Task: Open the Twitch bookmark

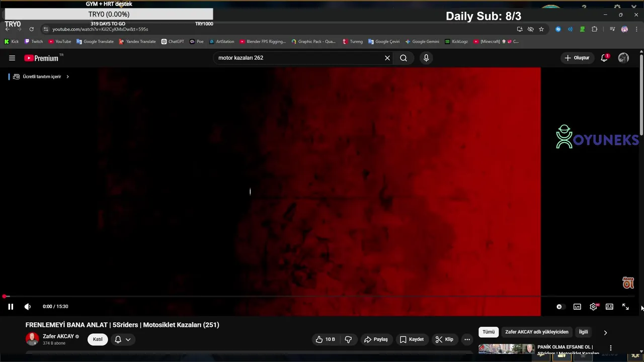Action: (x=34, y=42)
